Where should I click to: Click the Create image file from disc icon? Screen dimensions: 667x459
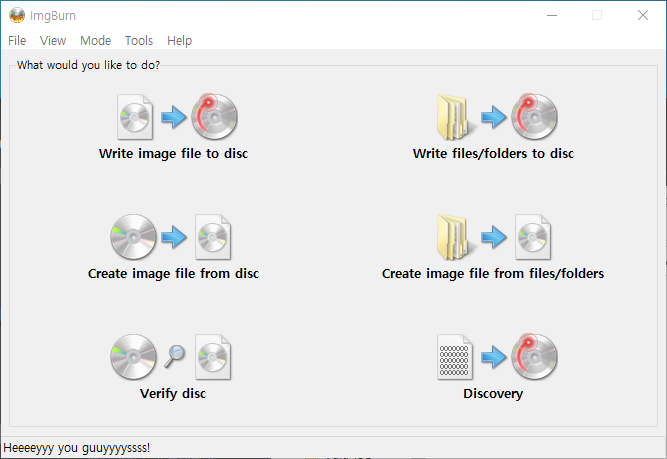click(171, 237)
